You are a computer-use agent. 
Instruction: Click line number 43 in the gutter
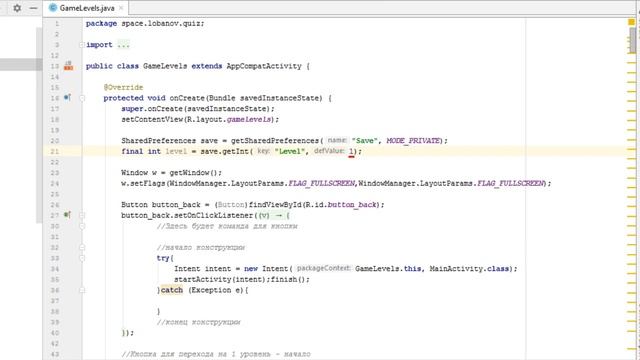pos(55,354)
